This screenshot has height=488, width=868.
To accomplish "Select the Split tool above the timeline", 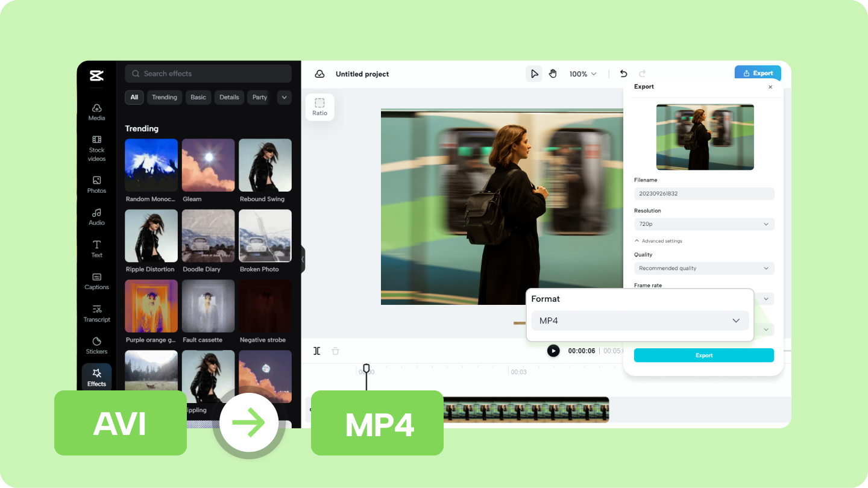I will point(316,351).
